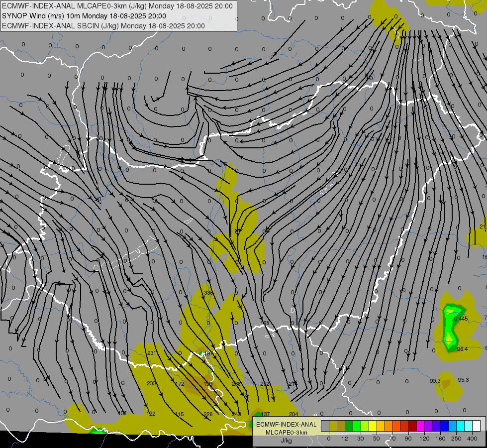Click the value 96.4 below green patch
The height and width of the screenshot is (448, 487).
tap(463, 349)
